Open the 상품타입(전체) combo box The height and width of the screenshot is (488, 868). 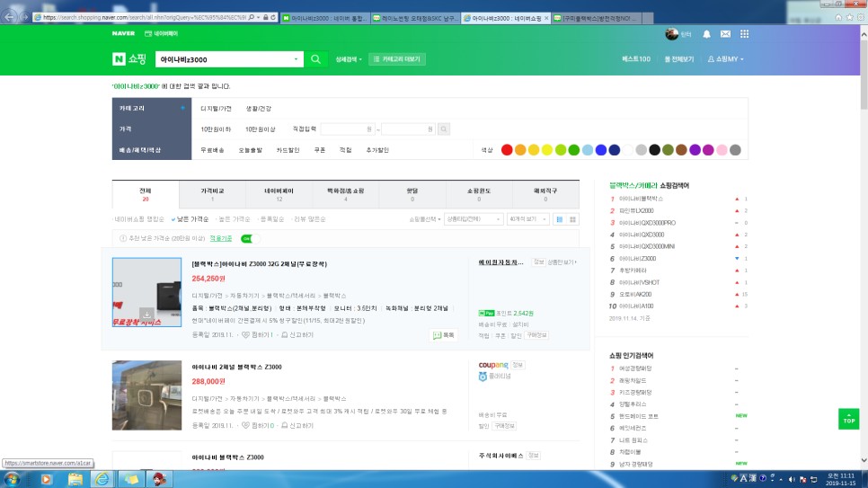tap(474, 219)
